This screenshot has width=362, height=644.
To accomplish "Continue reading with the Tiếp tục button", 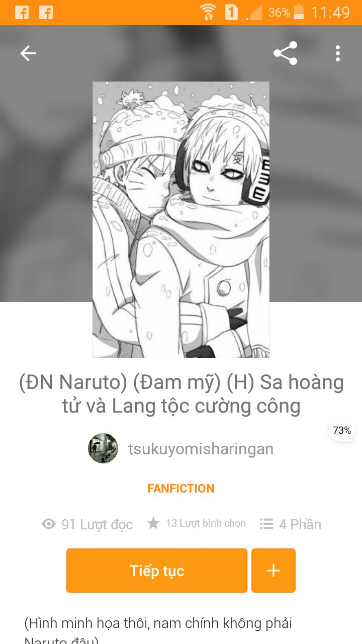I will click(157, 571).
